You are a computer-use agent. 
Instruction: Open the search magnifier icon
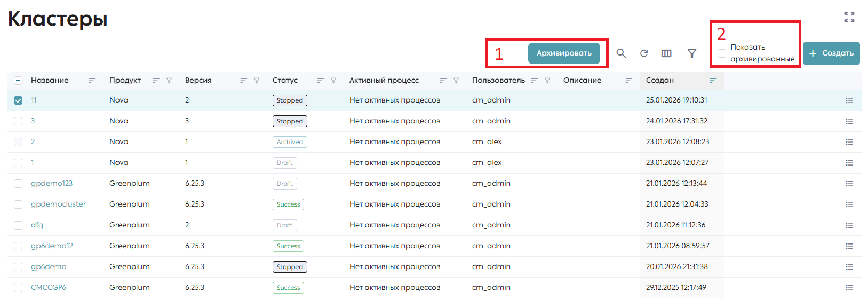click(621, 53)
